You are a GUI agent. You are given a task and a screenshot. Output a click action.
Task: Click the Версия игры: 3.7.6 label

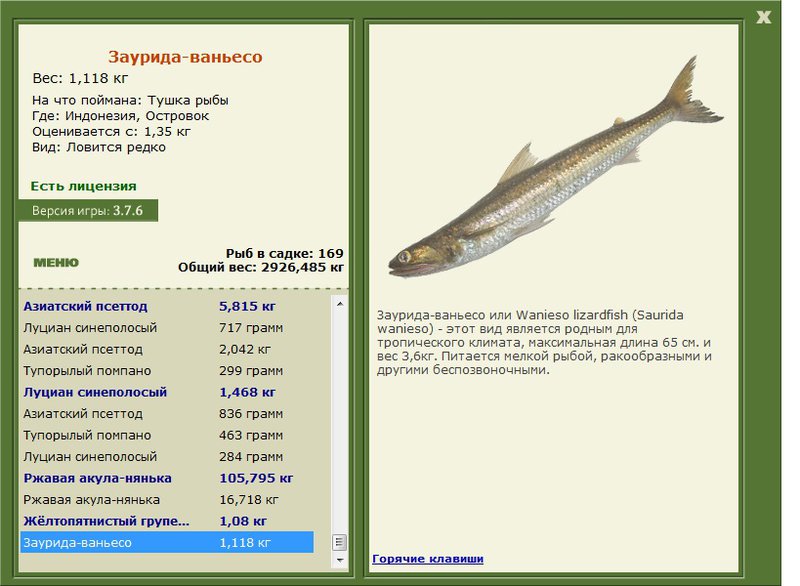coord(88,211)
